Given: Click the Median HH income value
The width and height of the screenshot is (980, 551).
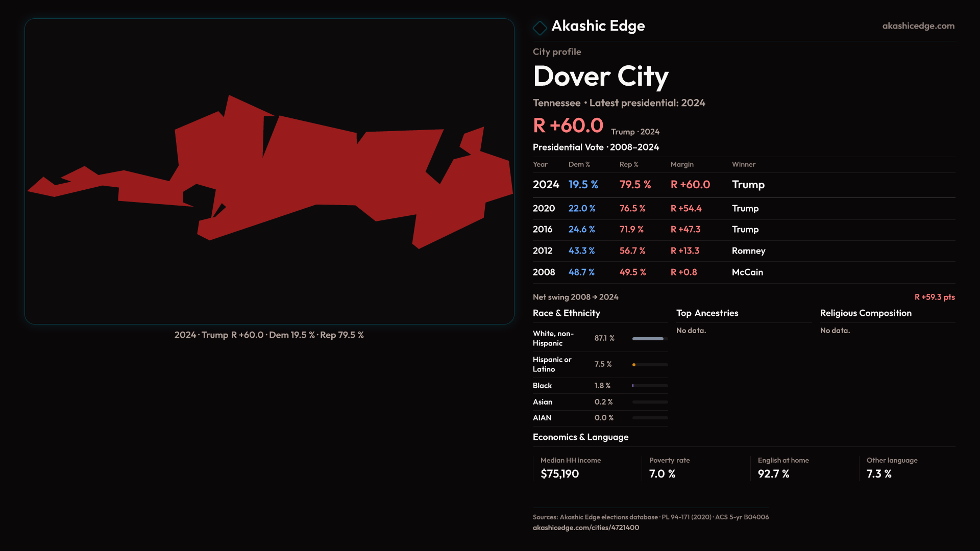Looking at the screenshot, I should [559, 474].
